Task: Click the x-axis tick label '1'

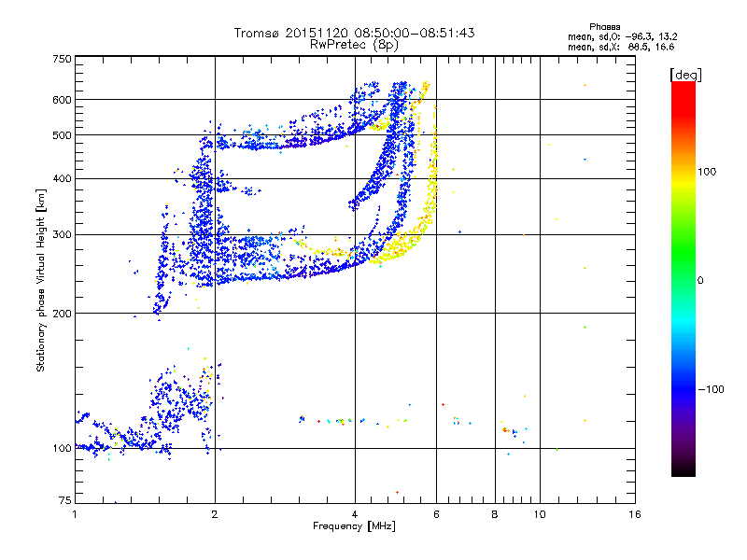Action: (x=75, y=514)
